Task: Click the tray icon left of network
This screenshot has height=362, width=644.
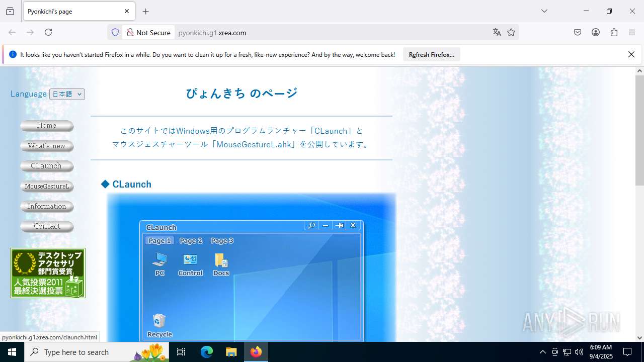Action: coord(555,352)
